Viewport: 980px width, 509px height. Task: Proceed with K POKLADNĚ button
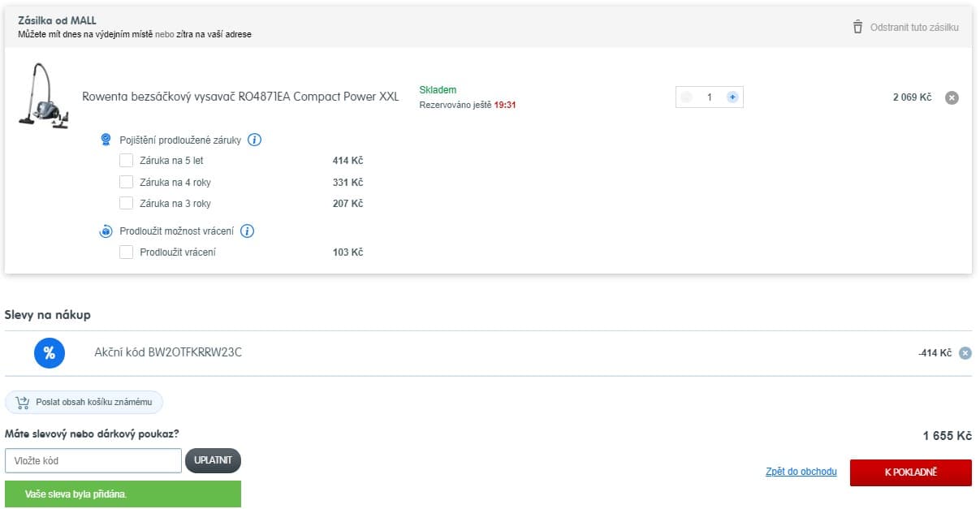pos(910,472)
